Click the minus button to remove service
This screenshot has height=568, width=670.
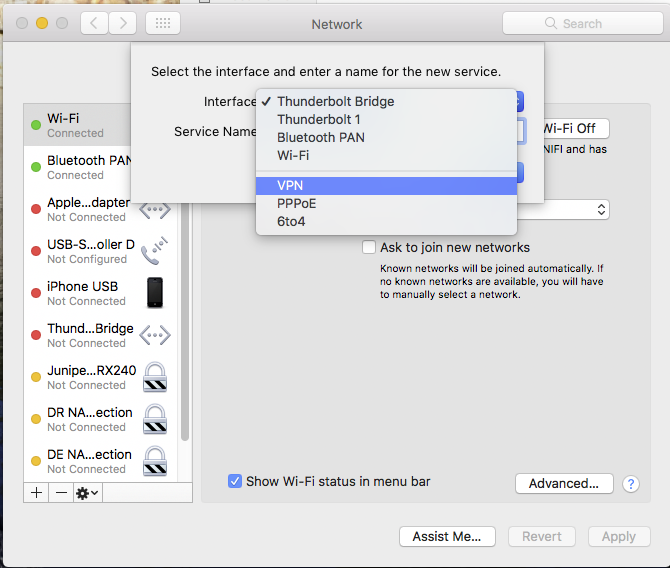pos(60,493)
